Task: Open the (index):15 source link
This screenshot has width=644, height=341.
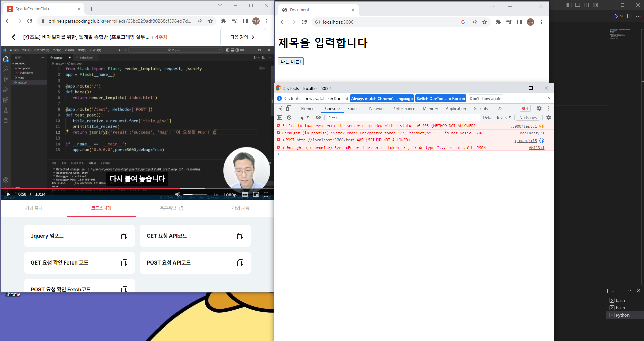Action: 526,141
